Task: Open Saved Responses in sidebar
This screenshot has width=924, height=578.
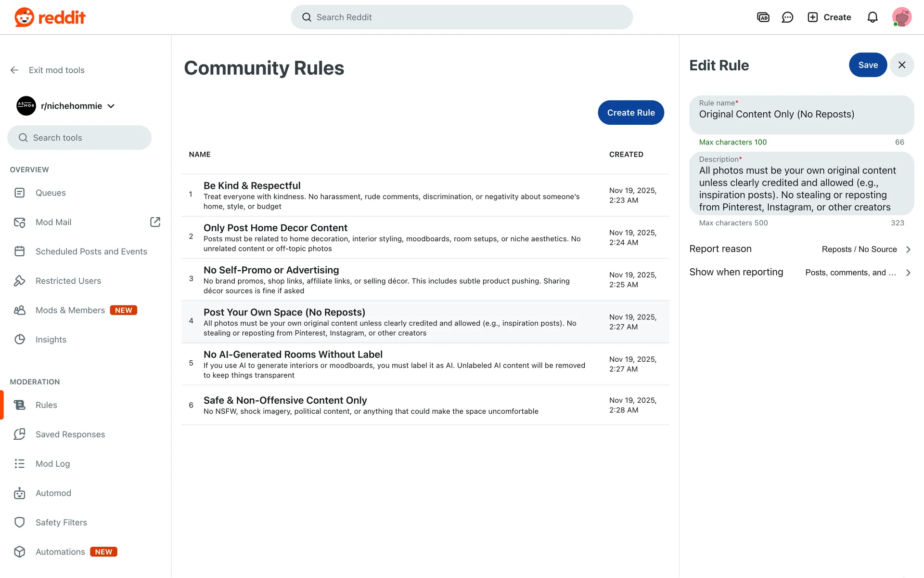Action: [70, 434]
